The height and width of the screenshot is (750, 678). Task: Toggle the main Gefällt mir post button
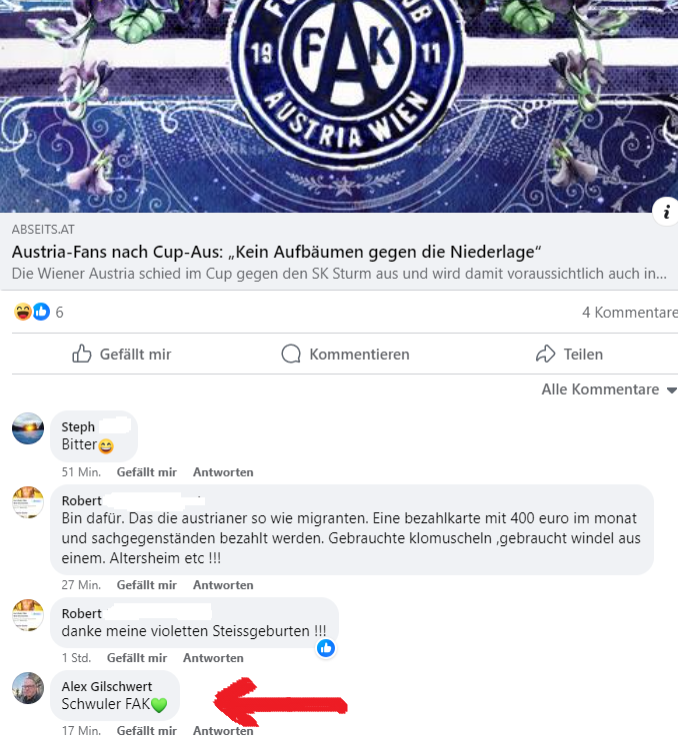pyautogui.click(x=122, y=354)
